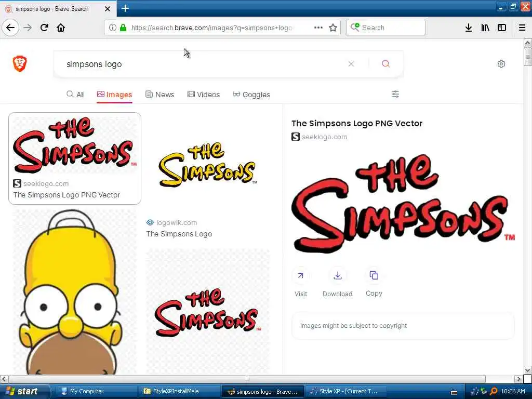Click seeklogo favicon in detail panel
The image size is (532, 399).
pyautogui.click(x=296, y=137)
